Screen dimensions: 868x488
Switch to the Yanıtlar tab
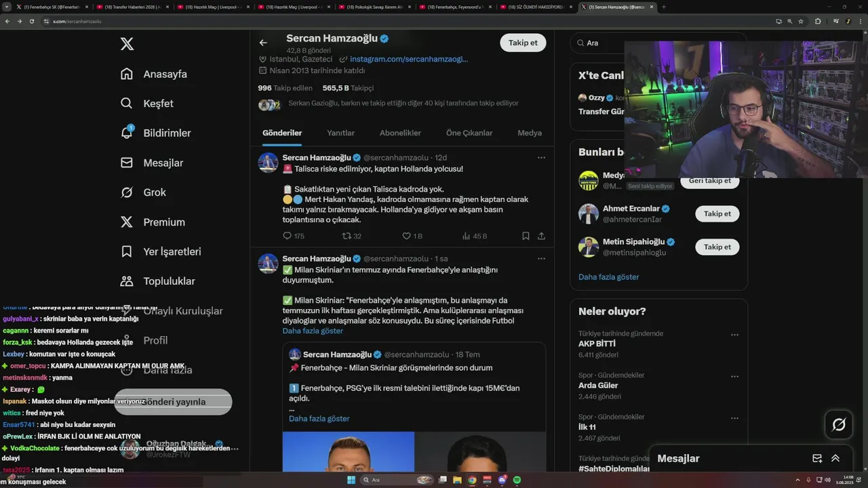[x=340, y=133]
